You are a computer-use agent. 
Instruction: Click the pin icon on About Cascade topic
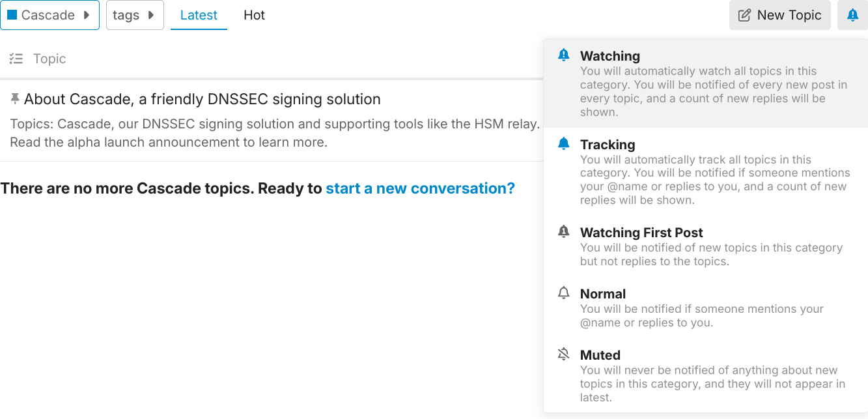pos(15,99)
